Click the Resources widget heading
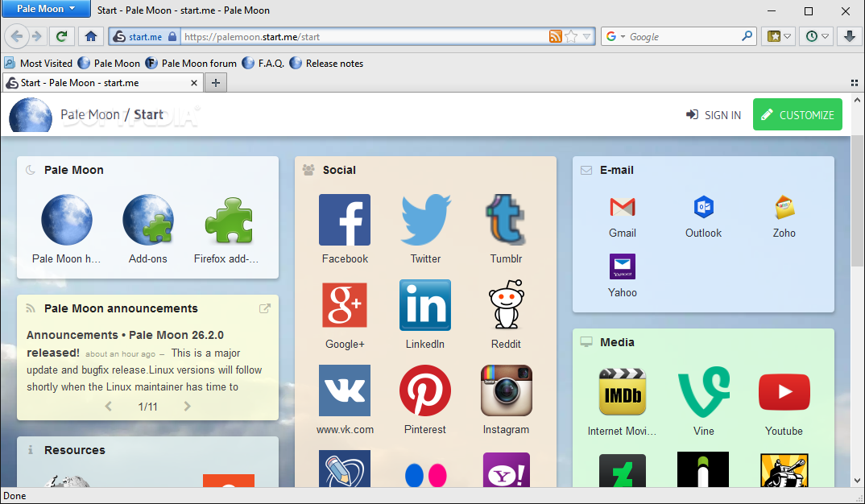Viewport: 865px width, 504px height. click(74, 450)
